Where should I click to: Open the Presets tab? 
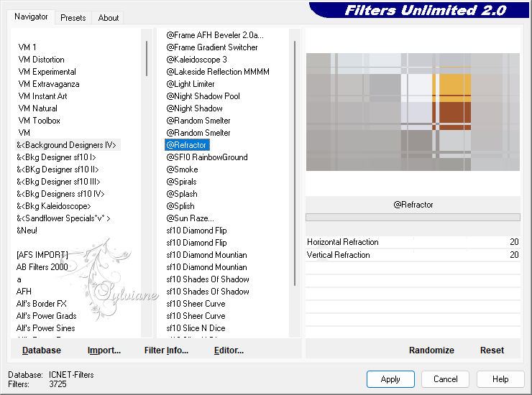click(73, 18)
